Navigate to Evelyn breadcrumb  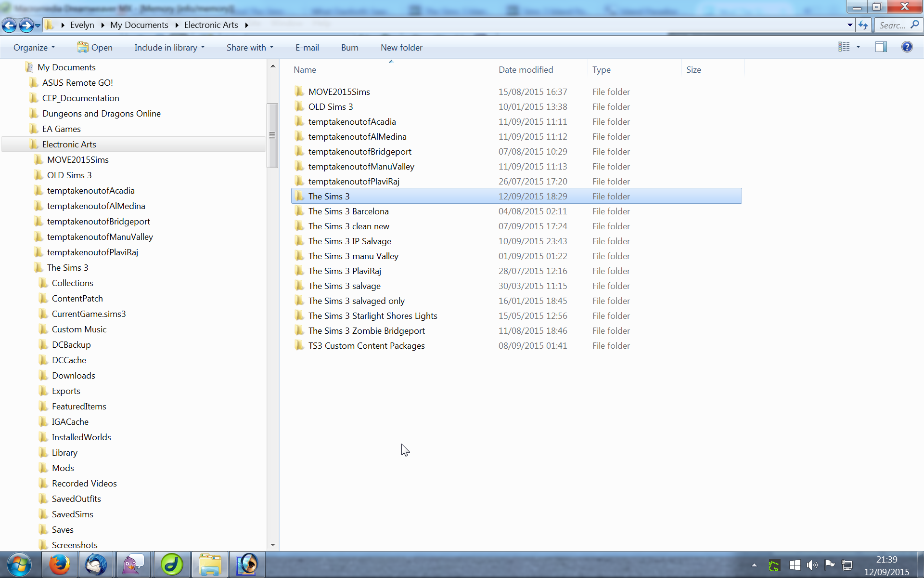pos(82,25)
